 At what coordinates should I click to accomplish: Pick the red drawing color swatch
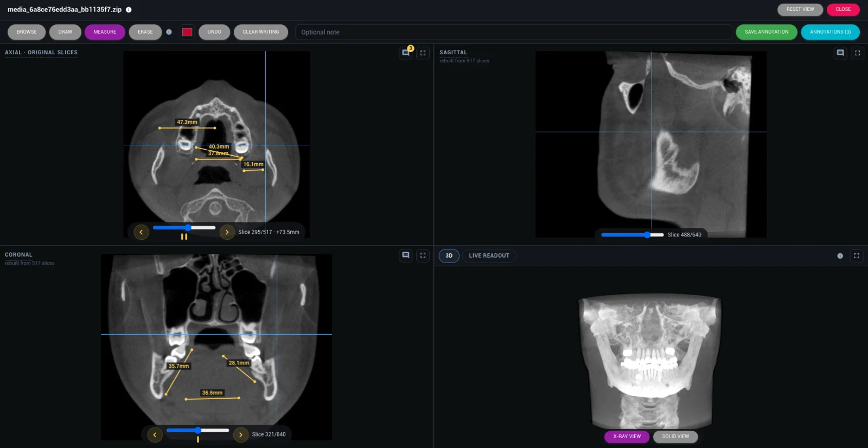tap(187, 32)
